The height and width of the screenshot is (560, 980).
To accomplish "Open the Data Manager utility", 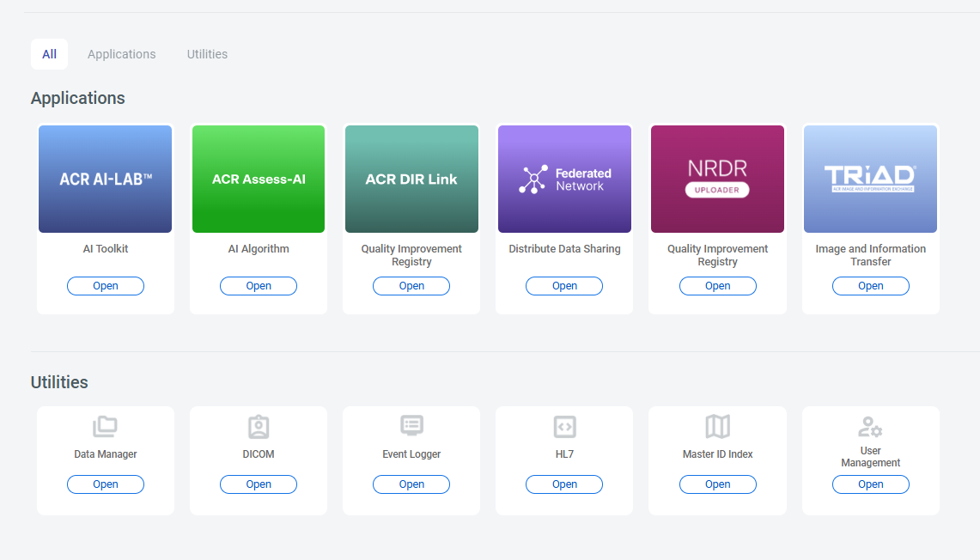I will [106, 484].
